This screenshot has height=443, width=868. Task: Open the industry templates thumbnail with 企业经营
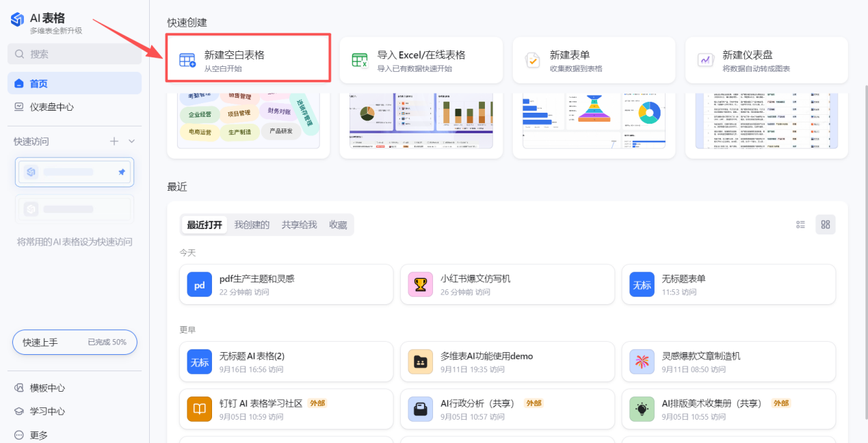click(249, 121)
